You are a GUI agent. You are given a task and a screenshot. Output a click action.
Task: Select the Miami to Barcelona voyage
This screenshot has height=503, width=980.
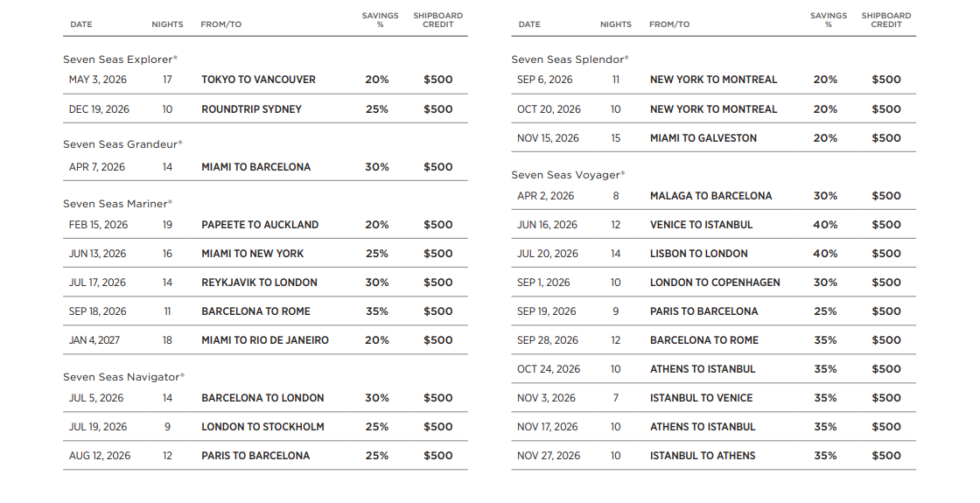point(255,167)
